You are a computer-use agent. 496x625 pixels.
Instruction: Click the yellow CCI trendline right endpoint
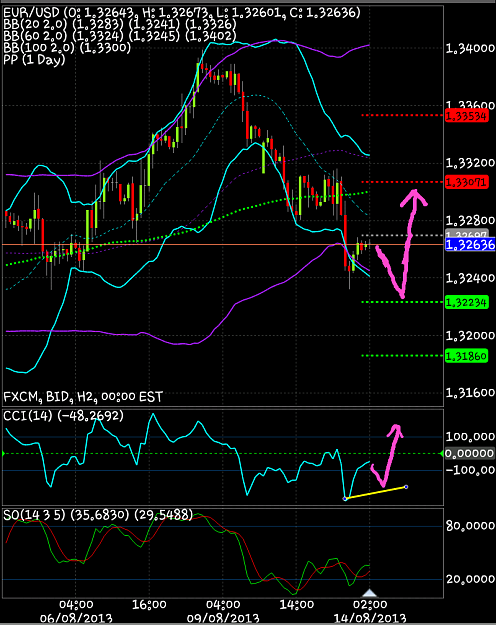(x=406, y=487)
